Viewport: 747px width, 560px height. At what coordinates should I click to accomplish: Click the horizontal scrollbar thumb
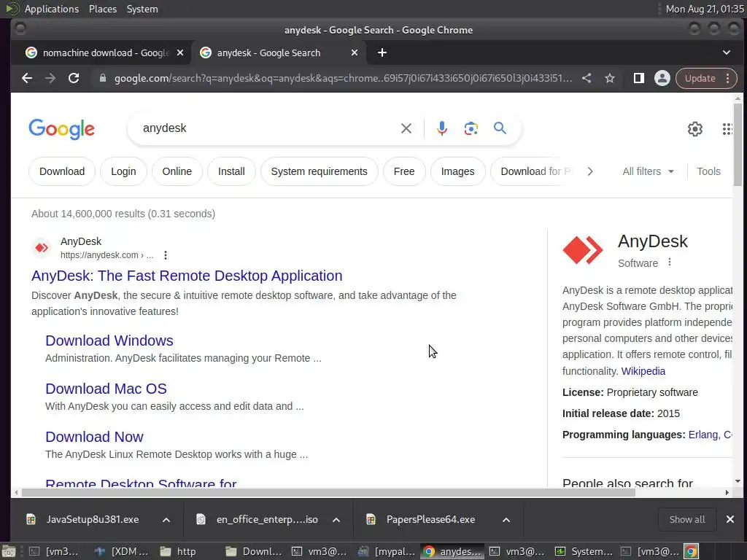coord(329,492)
